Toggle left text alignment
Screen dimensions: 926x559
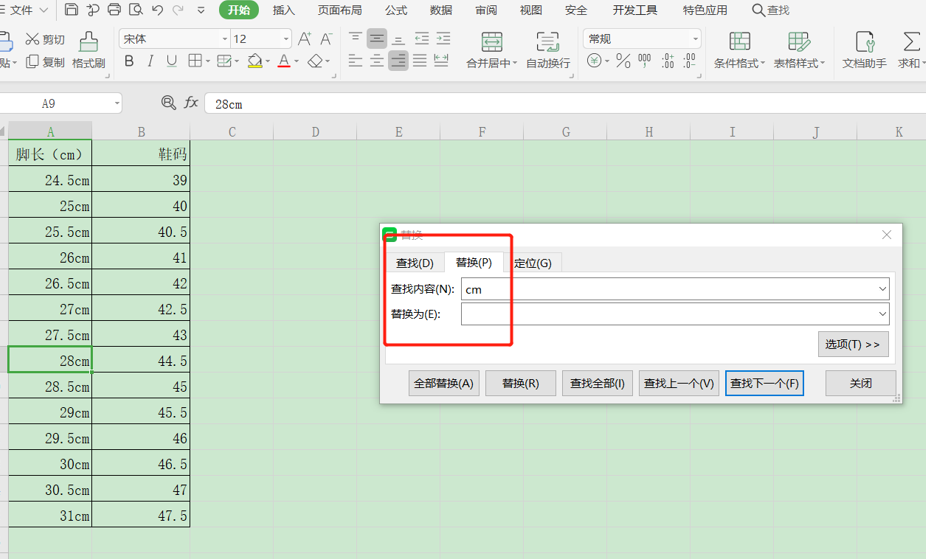(355, 60)
